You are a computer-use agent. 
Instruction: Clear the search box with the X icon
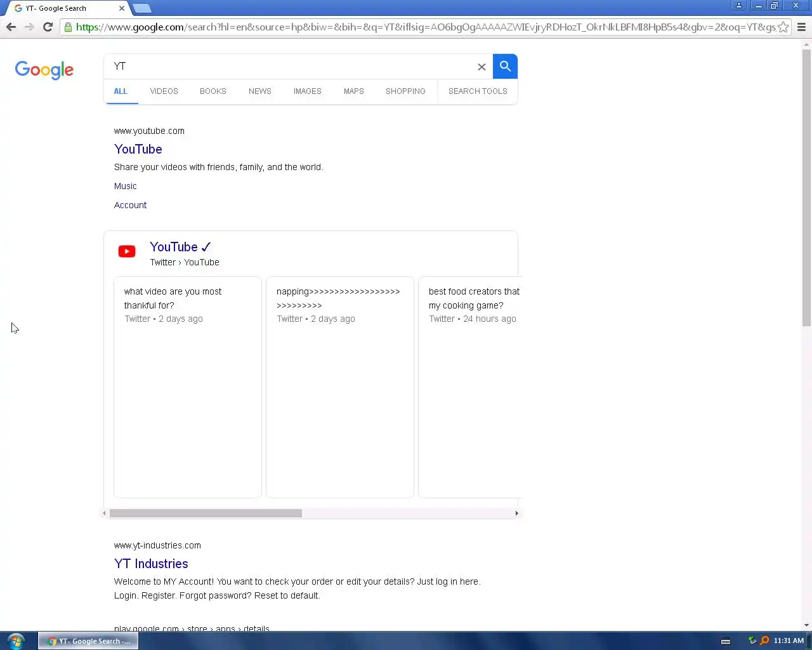pyautogui.click(x=481, y=67)
